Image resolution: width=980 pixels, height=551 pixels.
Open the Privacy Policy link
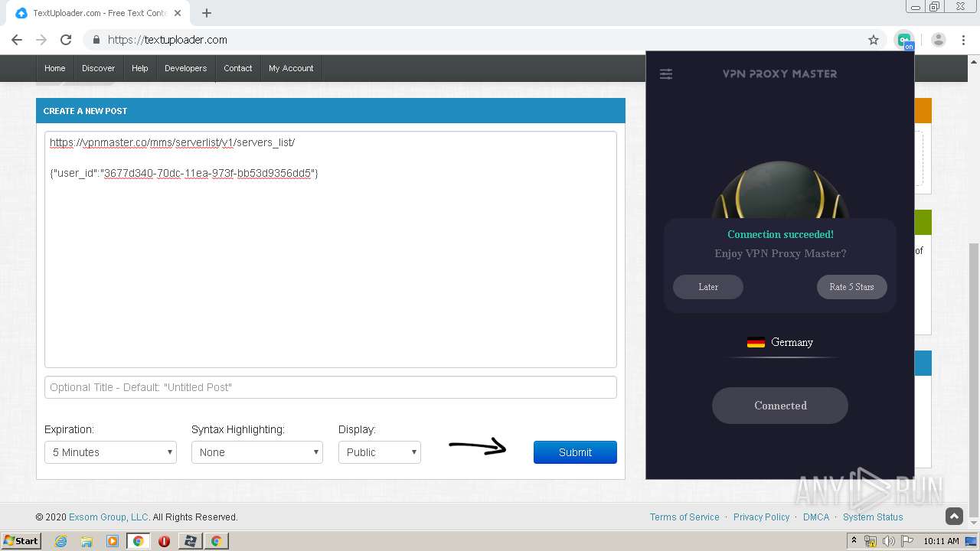pos(761,517)
